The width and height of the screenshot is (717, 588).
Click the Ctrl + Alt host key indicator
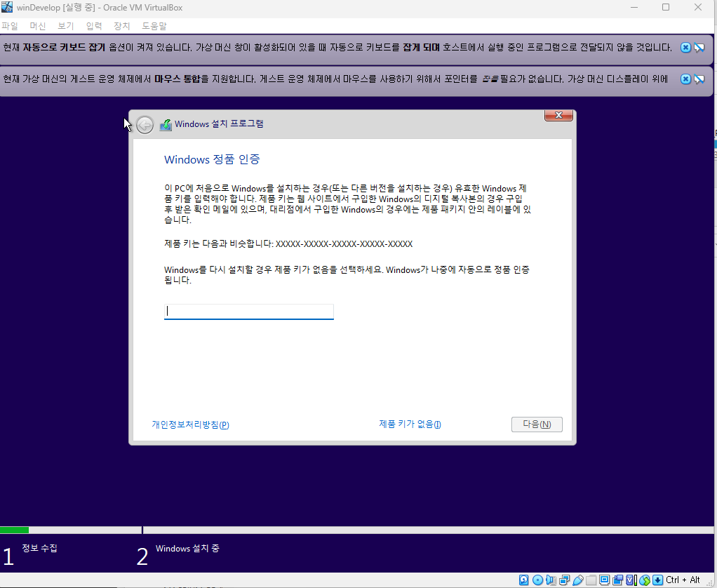pyautogui.click(x=683, y=580)
